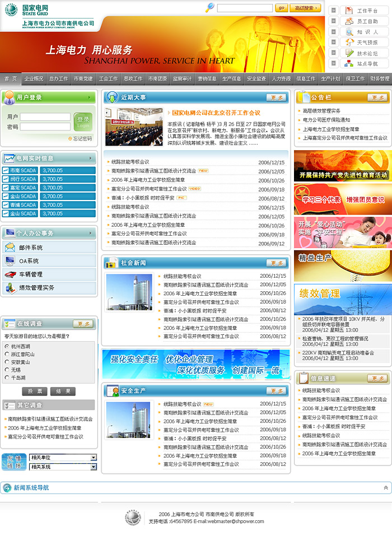Click the 投票 vote button
The image size is (392, 536).
pyautogui.click(x=35, y=391)
